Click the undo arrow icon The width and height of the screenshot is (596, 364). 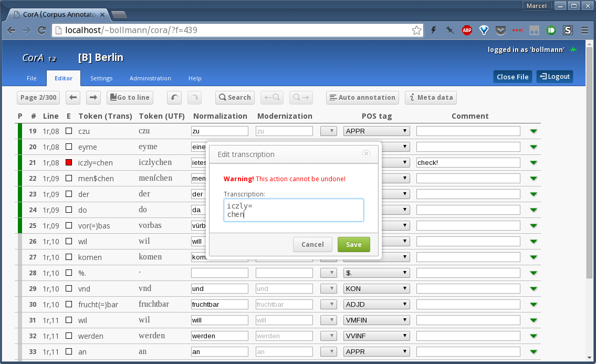(x=174, y=97)
